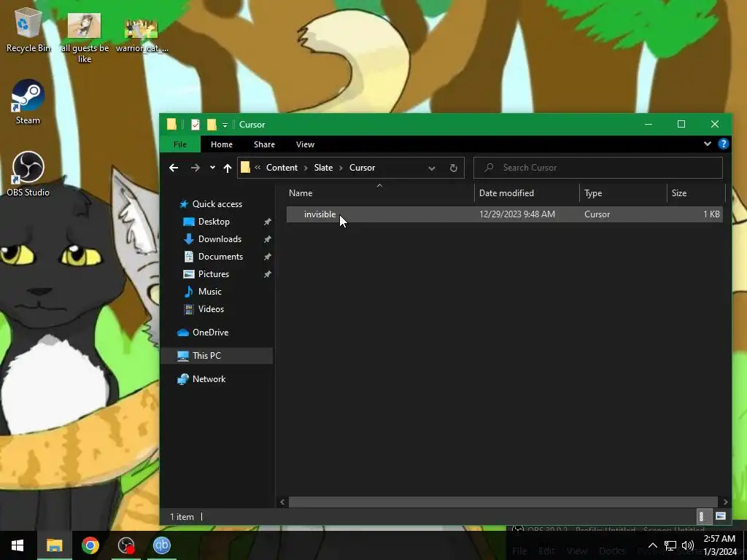Click the 12/29/2023 9:48 AM date cell

coord(517,214)
